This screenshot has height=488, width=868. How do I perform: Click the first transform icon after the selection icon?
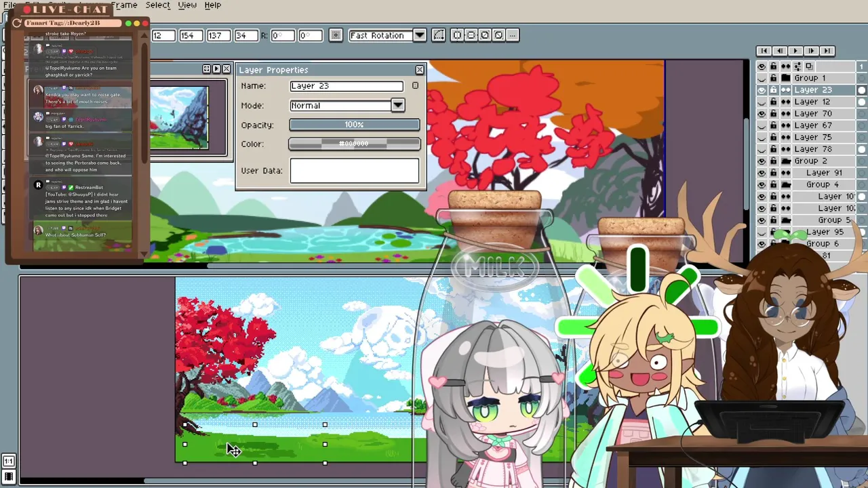pyautogui.click(x=457, y=35)
